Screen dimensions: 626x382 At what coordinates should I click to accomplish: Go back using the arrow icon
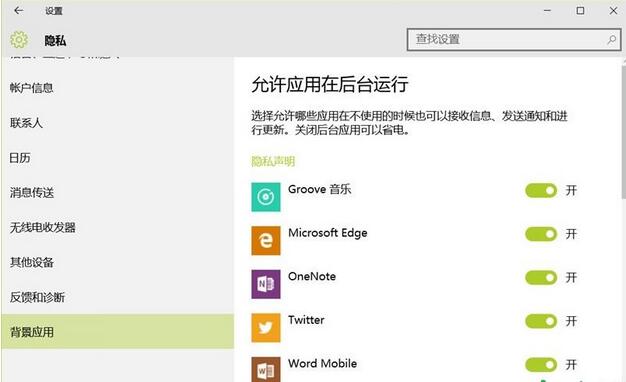point(18,11)
